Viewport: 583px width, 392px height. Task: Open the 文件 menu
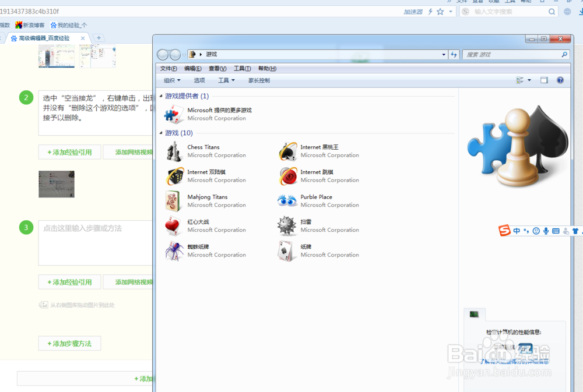point(168,68)
